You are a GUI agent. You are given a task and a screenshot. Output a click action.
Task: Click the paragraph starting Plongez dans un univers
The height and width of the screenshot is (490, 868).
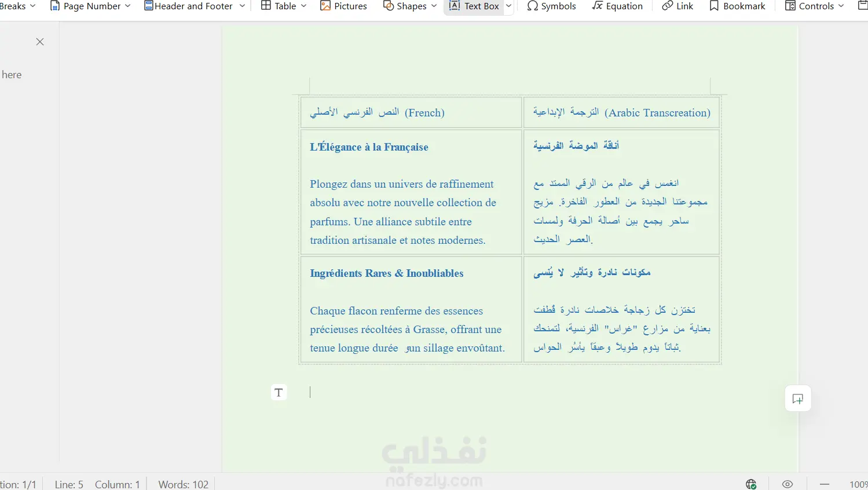click(403, 212)
